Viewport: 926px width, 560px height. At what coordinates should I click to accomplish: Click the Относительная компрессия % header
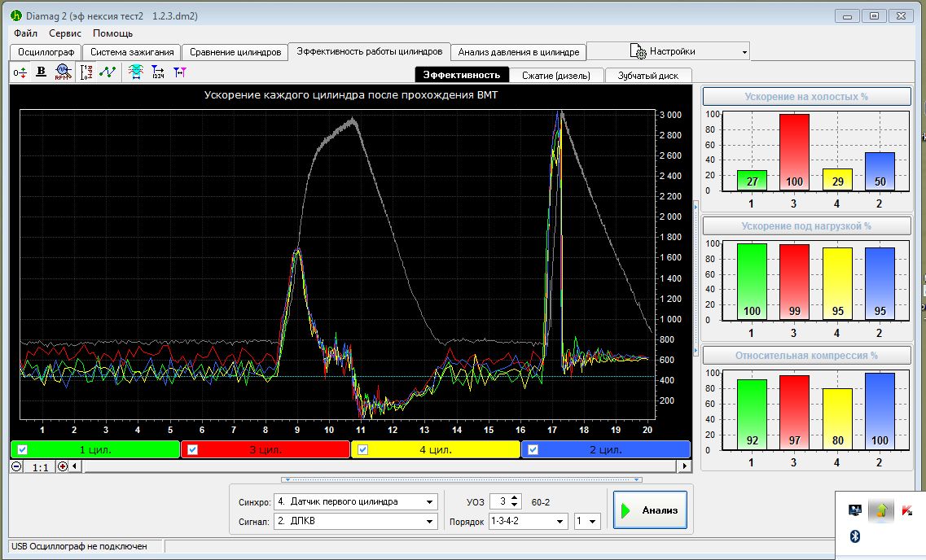click(x=806, y=356)
